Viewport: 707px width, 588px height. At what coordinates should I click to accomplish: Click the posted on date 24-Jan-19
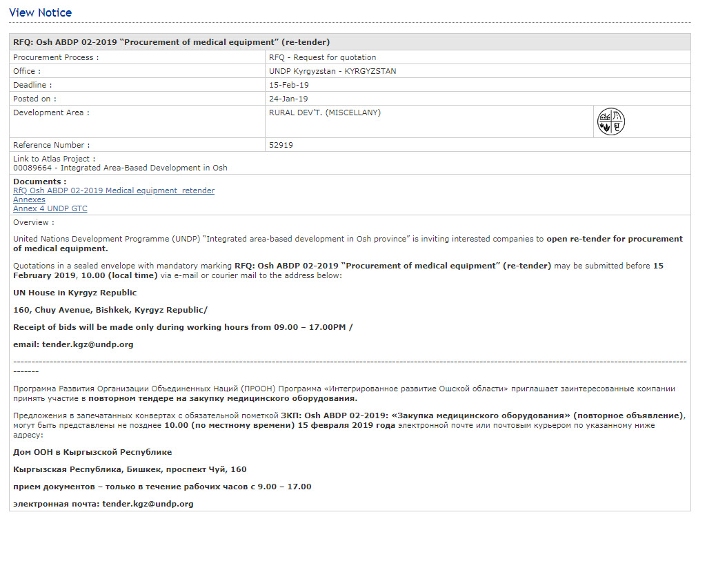288,99
